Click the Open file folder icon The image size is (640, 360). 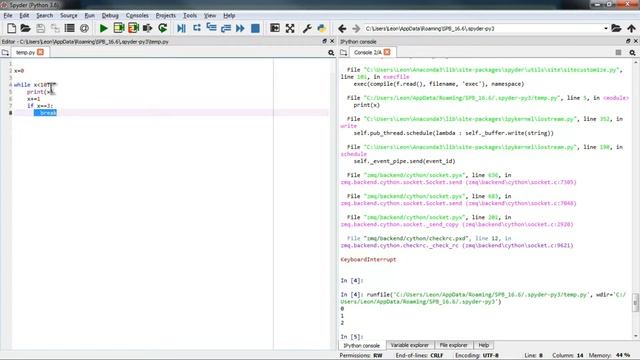click(x=25, y=28)
